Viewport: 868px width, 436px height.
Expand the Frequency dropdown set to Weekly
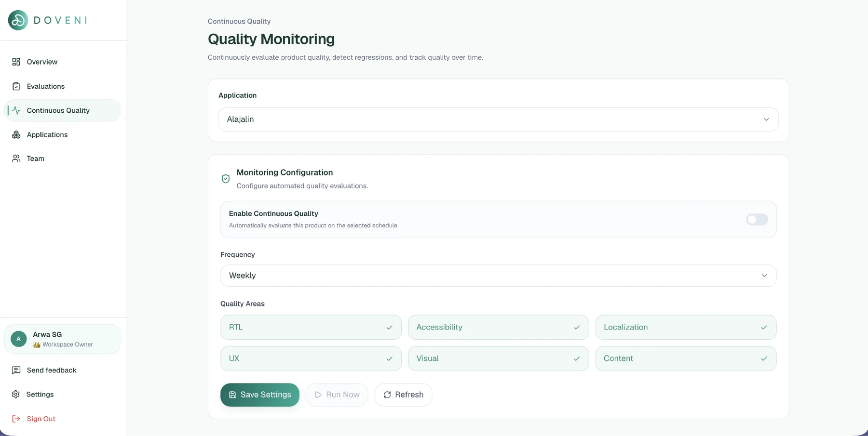498,276
